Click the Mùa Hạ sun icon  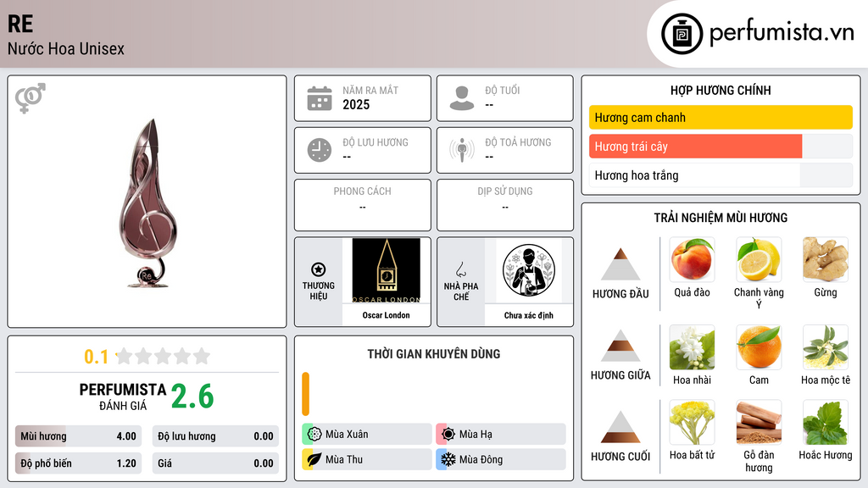[x=448, y=435]
